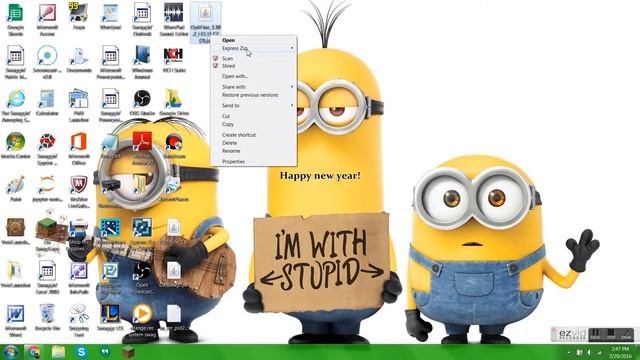The height and width of the screenshot is (360, 640).
Task: Select the orange play-button media icon
Action: tap(142, 314)
